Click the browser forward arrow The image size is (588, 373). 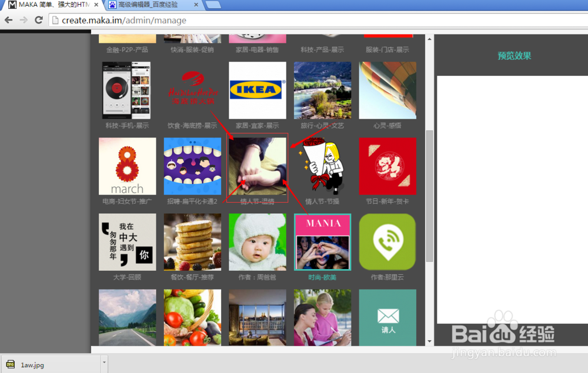[x=24, y=20]
